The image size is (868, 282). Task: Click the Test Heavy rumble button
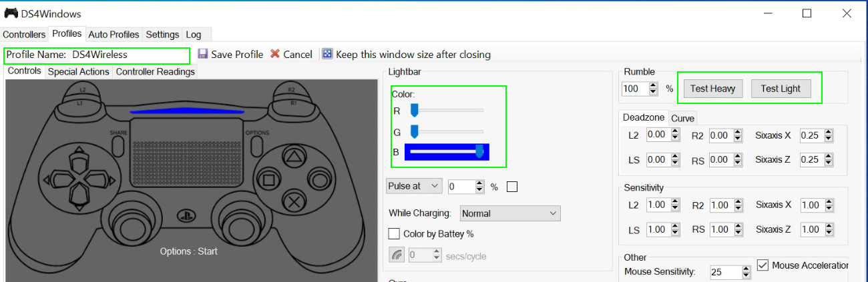pyautogui.click(x=712, y=89)
